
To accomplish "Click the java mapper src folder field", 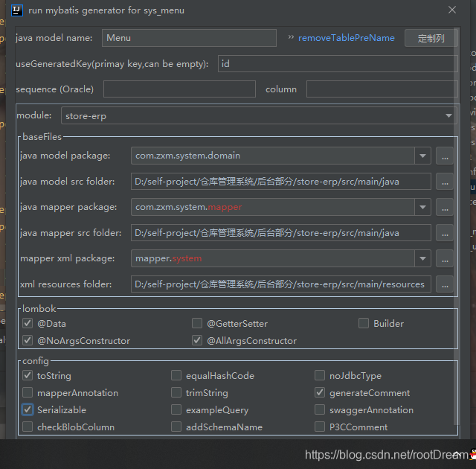I will pos(281,233).
